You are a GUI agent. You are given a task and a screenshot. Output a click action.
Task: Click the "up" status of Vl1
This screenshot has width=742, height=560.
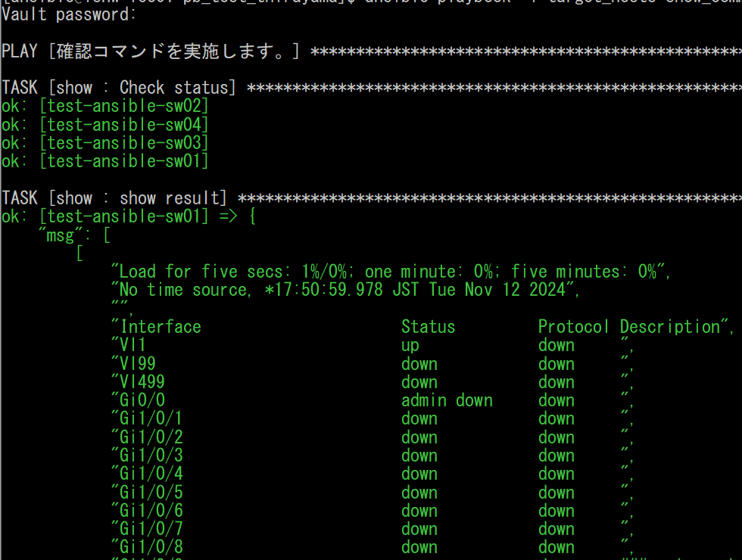coord(410,345)
